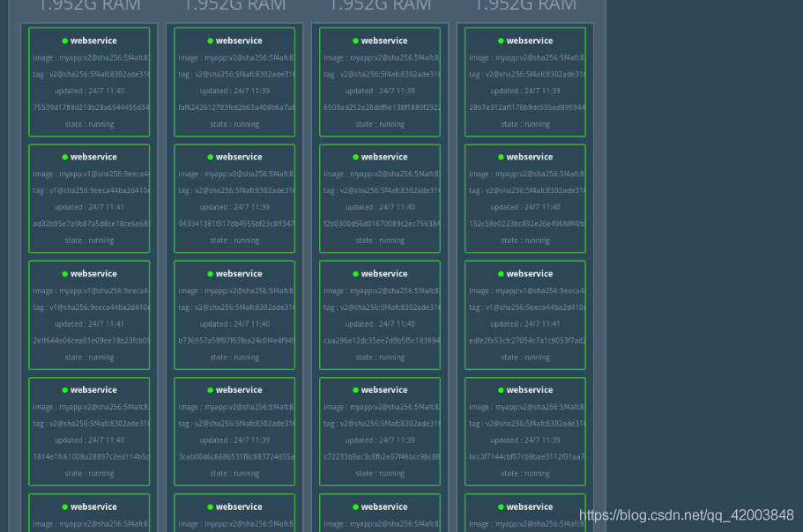
Task: Click updated 24/7 11:41 in container ad32b95e7a9b
Action: tap(90, 207)
